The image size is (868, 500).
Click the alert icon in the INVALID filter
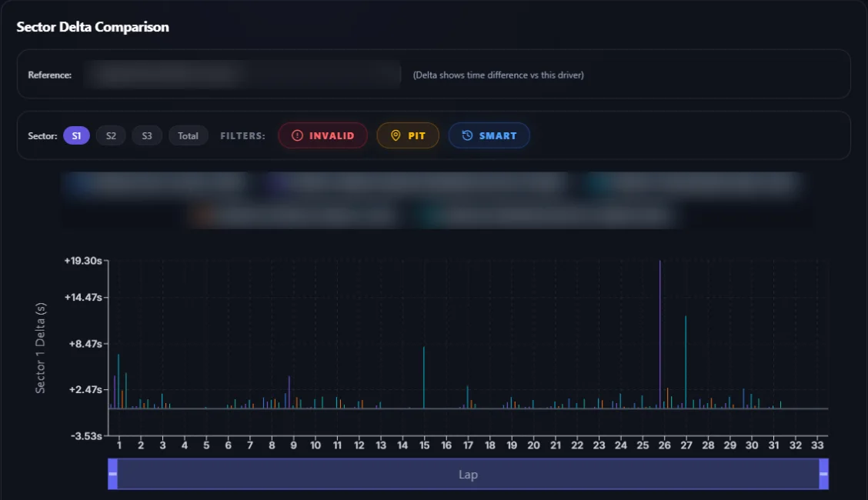(x=297, y=135)
